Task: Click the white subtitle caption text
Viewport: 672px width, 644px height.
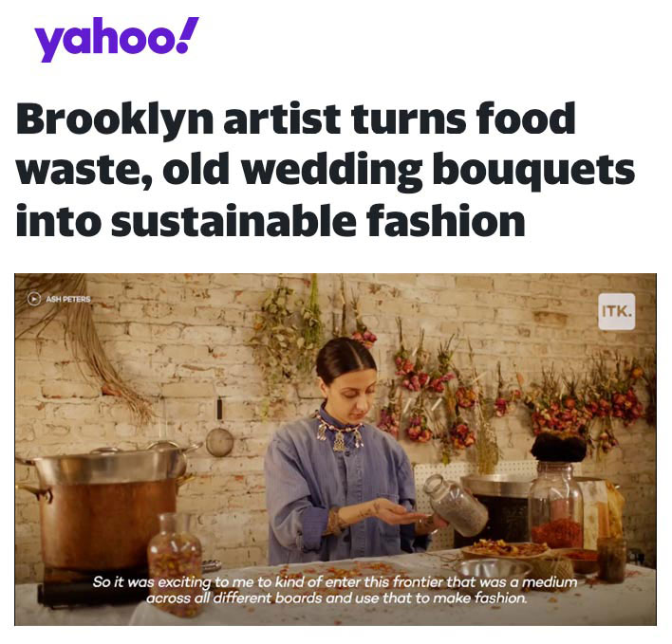Action: pyautogui.click(x=335, y=590)
